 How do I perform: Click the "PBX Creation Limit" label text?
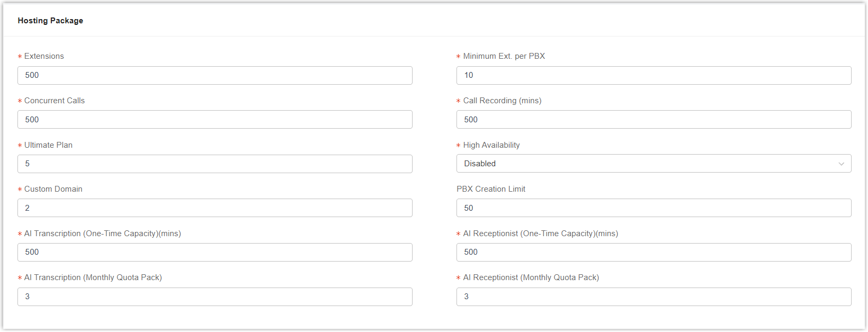pyautogui.click(x=491, y=189)
